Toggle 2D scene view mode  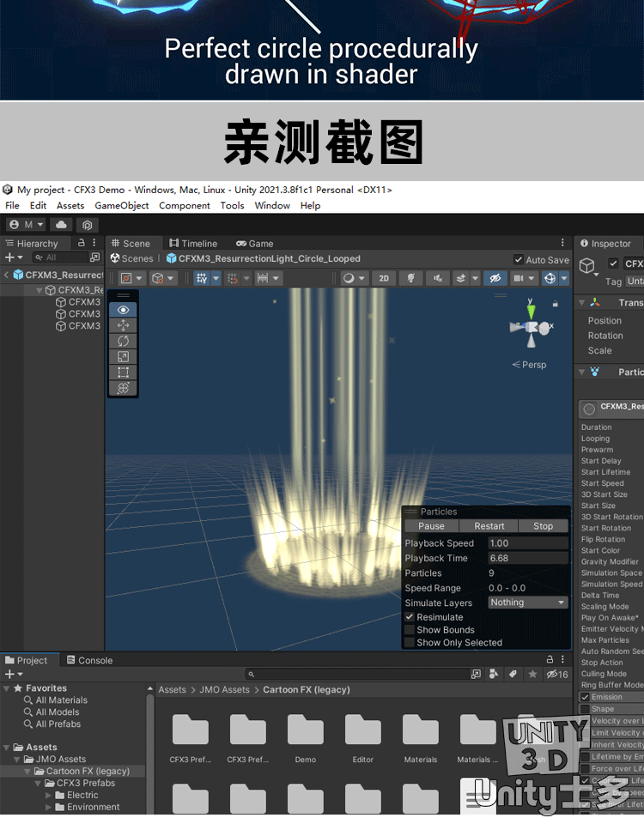click(x=384, y=278)
